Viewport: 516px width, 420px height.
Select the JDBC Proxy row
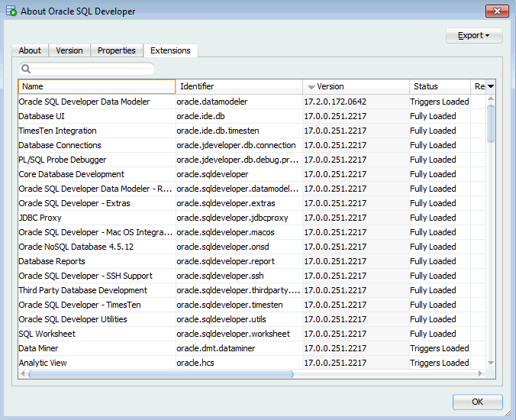pyautogui.click(x=252, y=218)
